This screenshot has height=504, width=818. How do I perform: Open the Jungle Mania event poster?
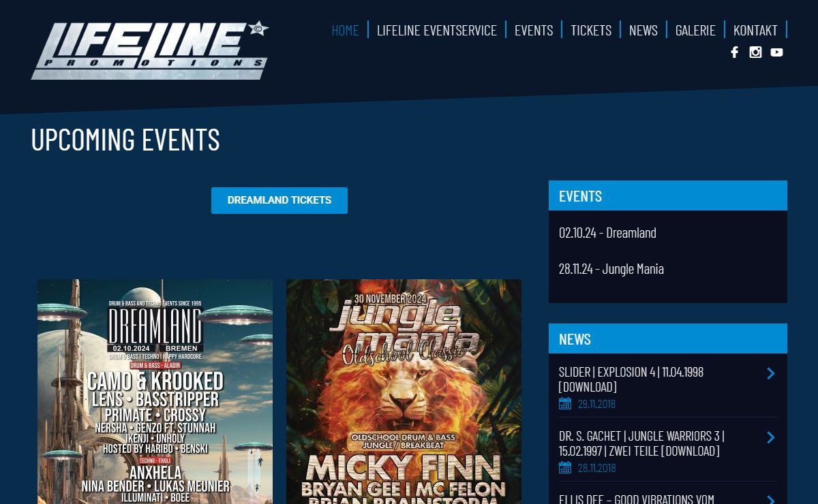(404, 392)
